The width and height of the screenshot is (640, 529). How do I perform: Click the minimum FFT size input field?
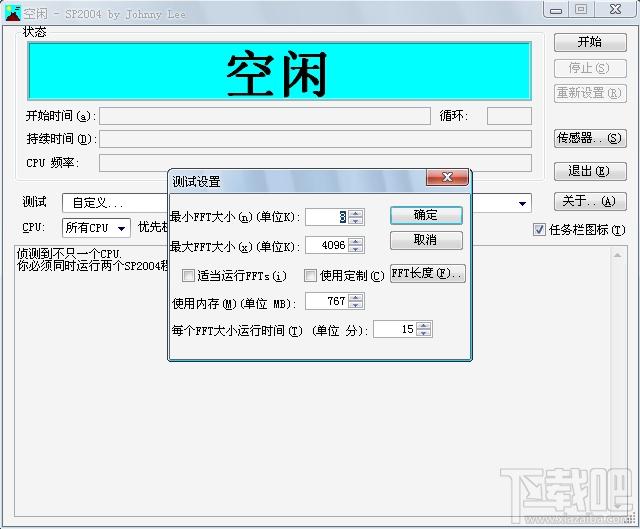pos(327,217)
